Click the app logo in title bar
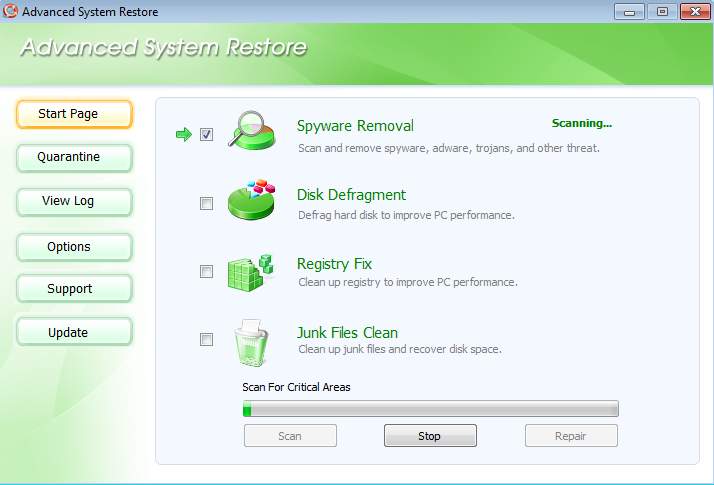Viewport: 714px width, 485px height. point(10,11)
